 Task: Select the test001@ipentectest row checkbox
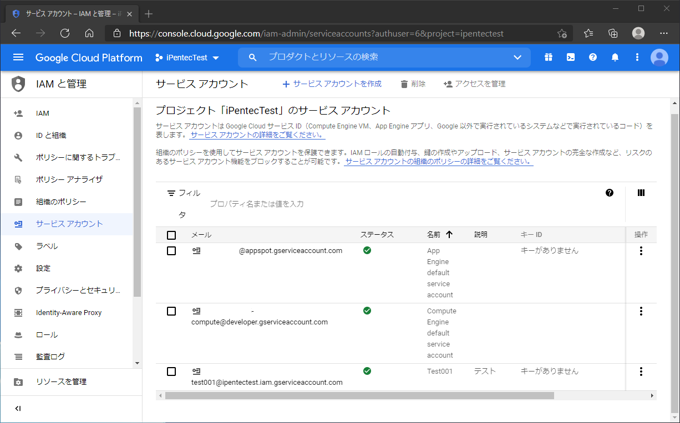pyautogui.click(x=171, y=371)
